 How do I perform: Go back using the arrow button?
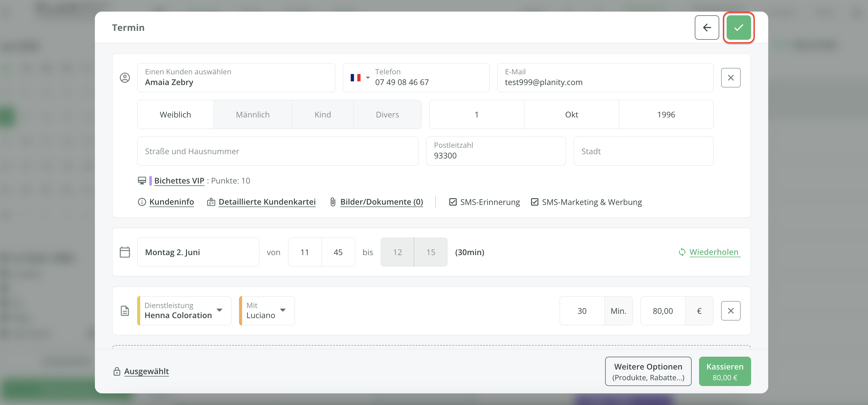[707, 28]
